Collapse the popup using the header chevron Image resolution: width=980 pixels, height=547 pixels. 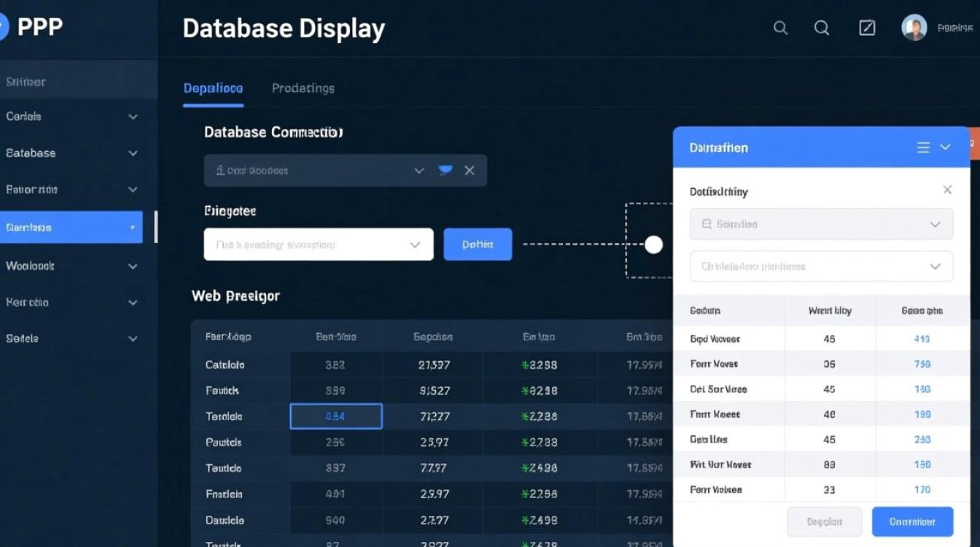pos(946,147)
